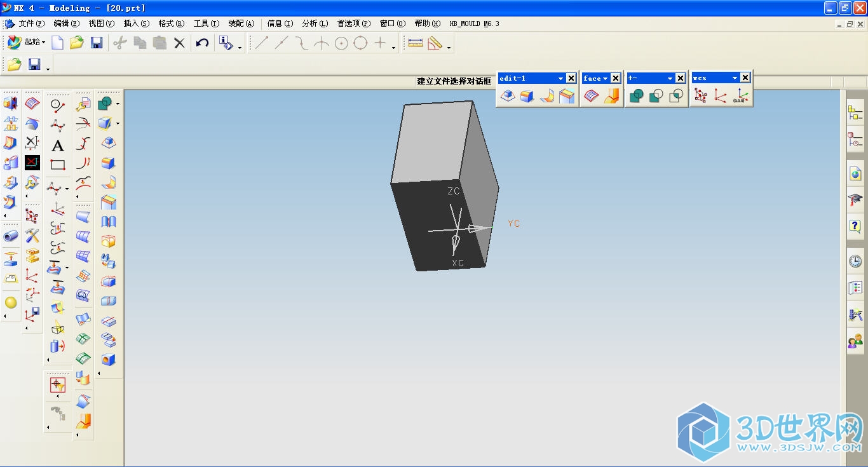Image resolution: width=868 pixels, height=467 pixels.
Task: Open the 工具(T) menu
Action: (207, 24)
